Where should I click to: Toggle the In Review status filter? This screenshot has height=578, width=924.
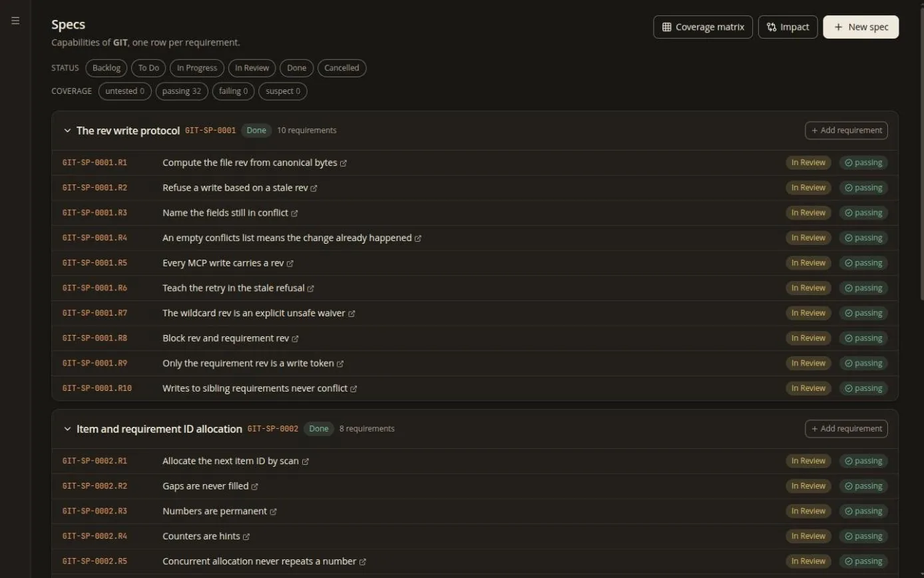252,68
